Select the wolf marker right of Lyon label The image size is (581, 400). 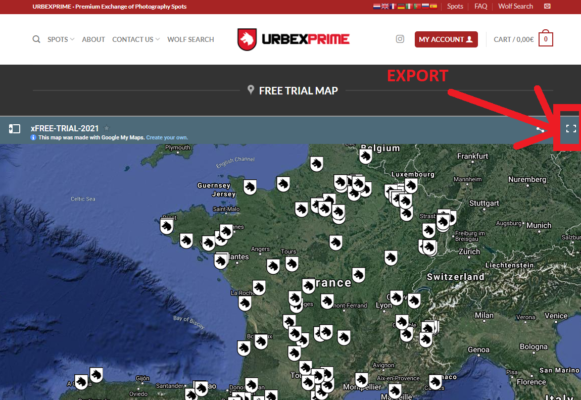click(396, 297)
